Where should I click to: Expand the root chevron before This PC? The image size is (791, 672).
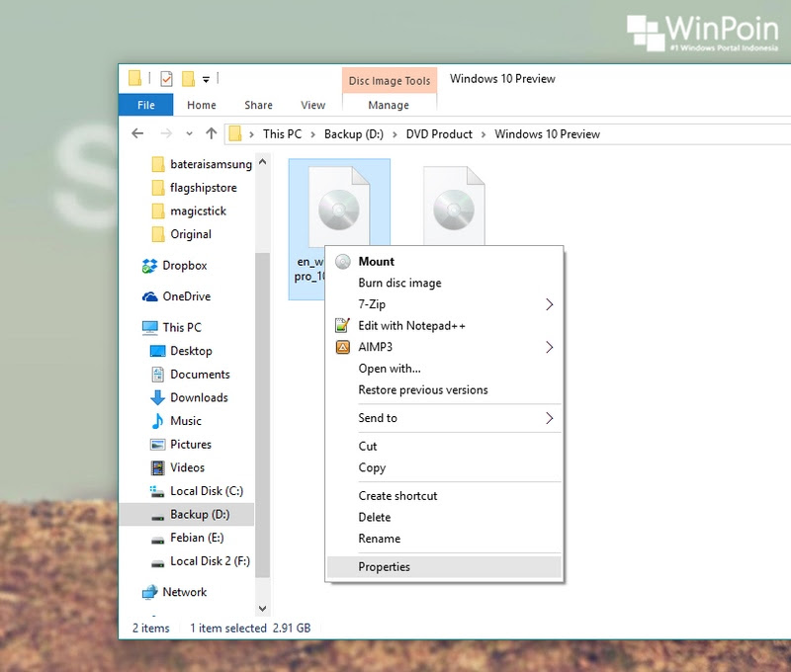[251, 134]
